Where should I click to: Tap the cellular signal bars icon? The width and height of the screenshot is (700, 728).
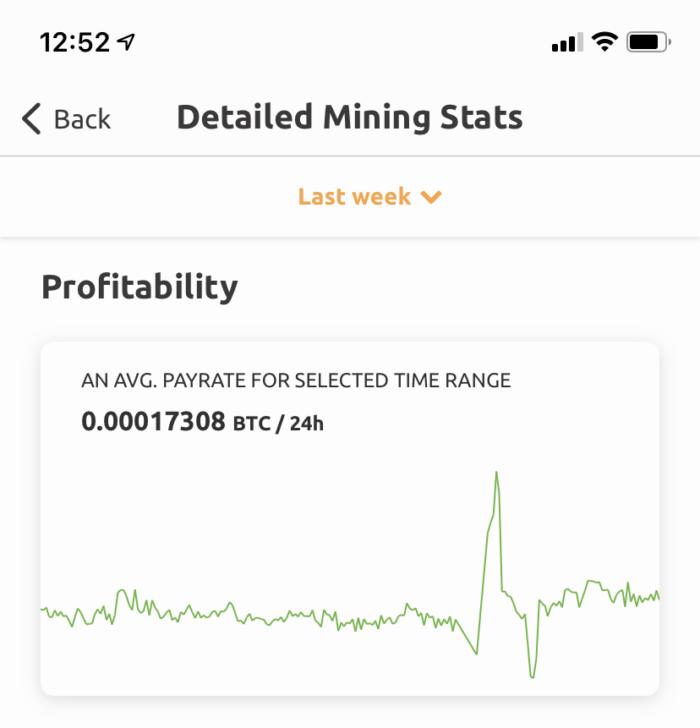click(x=564, y=42)
